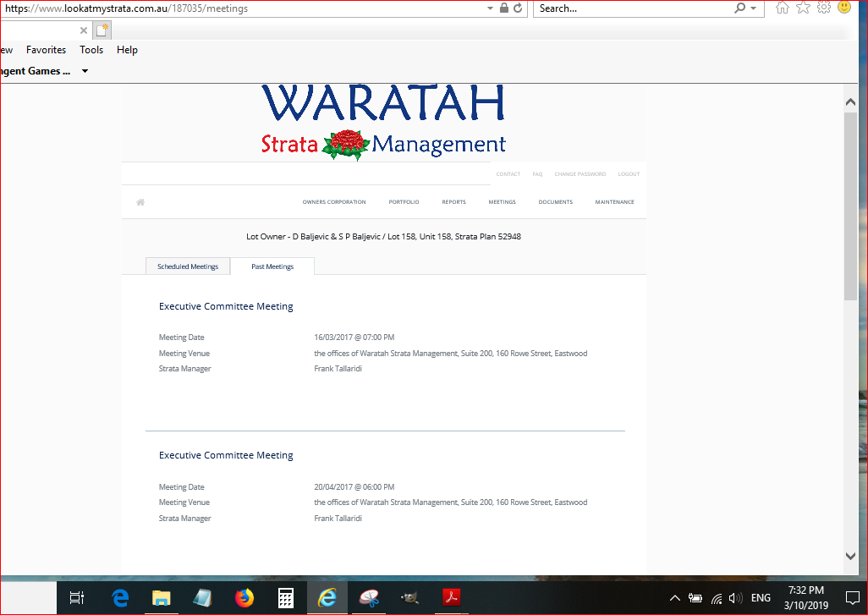
Task: Click the address bar refresh icon
Action: (x=518, y=8)
